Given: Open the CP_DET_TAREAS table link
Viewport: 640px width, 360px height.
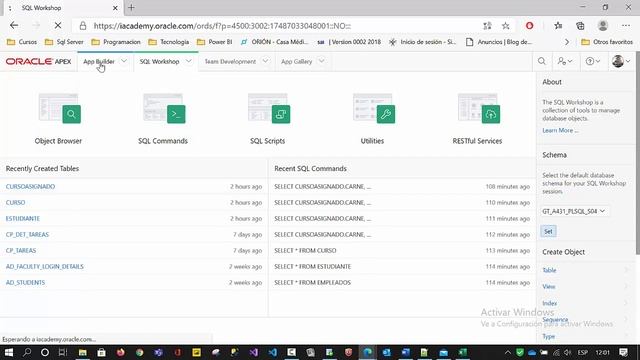Looking at the screenshot, I should [x=27, y=234].
